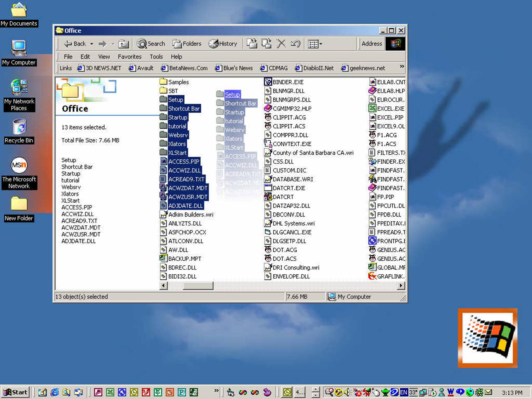Image resolution: width=532 pixels, height=399 pixels.
Task: Select the SBT folder
Action: point(169,90)
